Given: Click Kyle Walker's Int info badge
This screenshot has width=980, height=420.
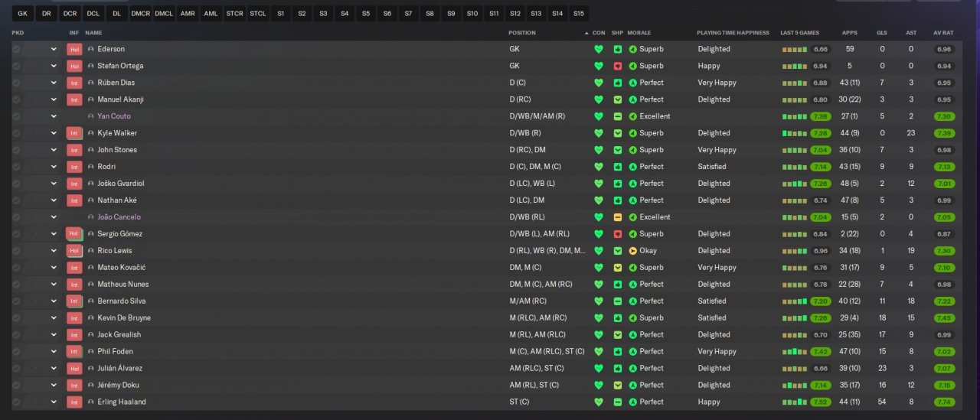Looking at the screenshot, I should [x=74, y=133].
